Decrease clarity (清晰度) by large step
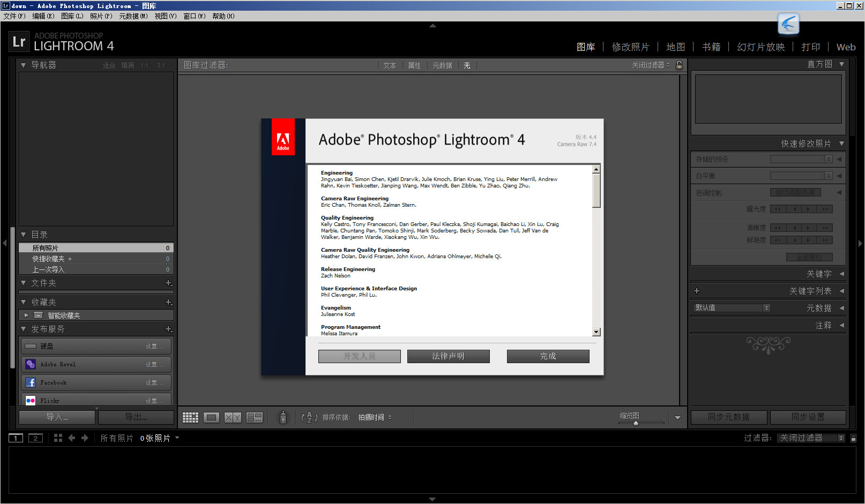Viewport: 865px width, 504px height. tap(778, 228)
